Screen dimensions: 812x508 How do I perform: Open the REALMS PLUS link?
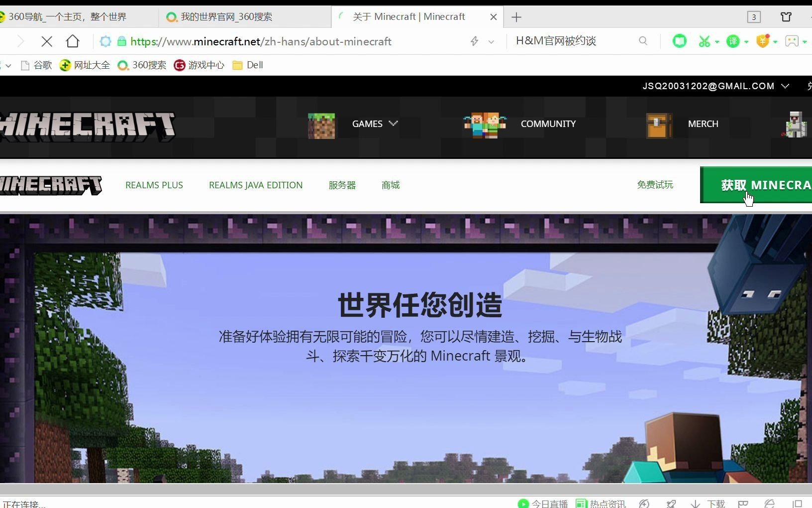154,185
